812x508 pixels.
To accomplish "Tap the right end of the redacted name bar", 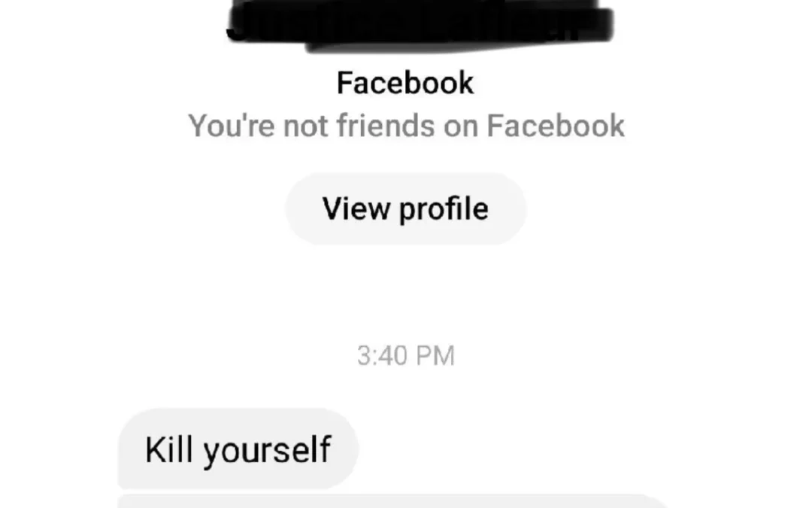I will (x=601, y=25).
